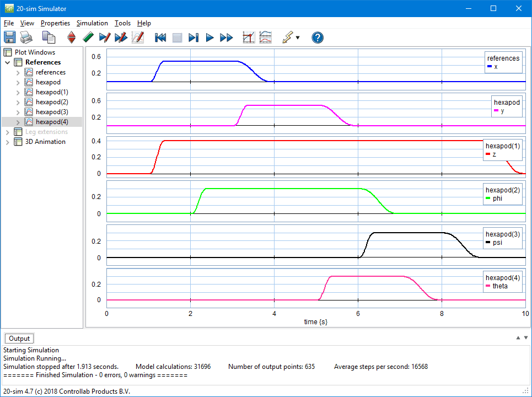Click the single blue Run arrow
The image size is (532, 397).
click(x=209, y=37)
